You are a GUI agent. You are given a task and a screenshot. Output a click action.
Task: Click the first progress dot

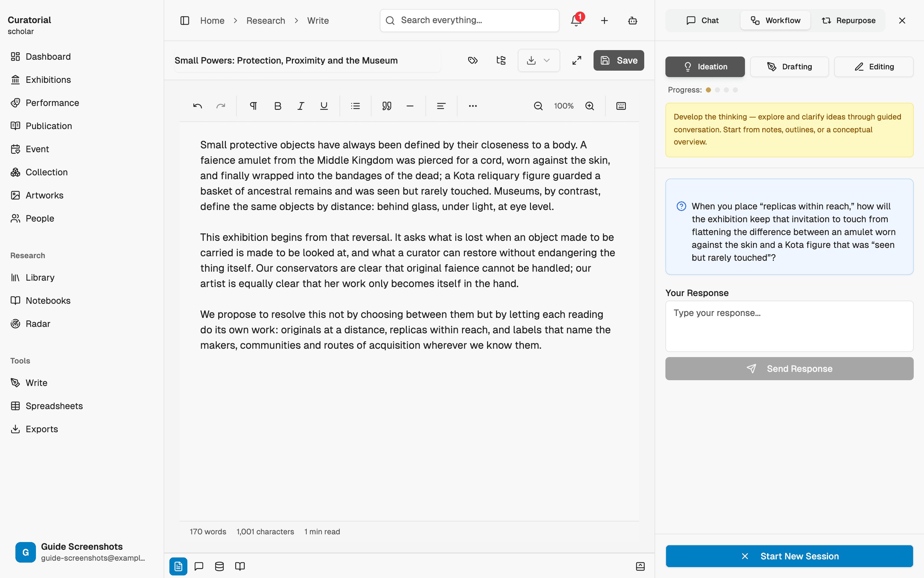708,90
